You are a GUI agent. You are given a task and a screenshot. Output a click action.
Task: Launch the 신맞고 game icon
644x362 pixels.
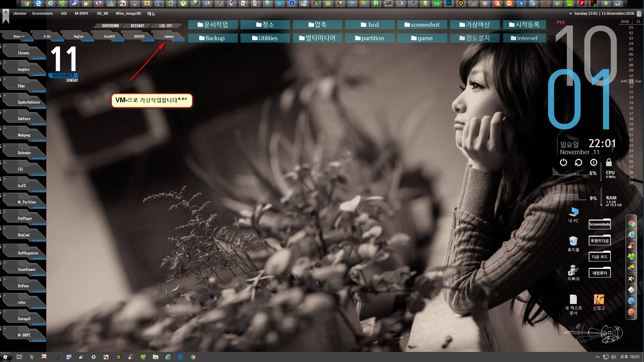(x=599, y=302)
